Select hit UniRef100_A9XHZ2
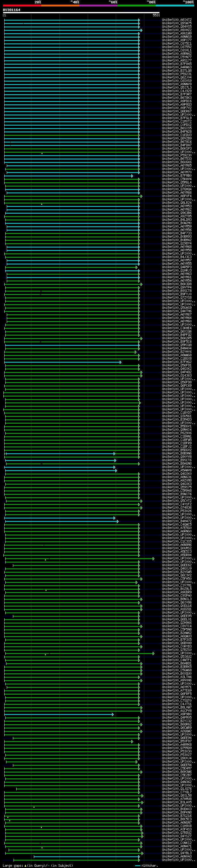The width and height of the screenshot is (197, 868). point(177,30)
